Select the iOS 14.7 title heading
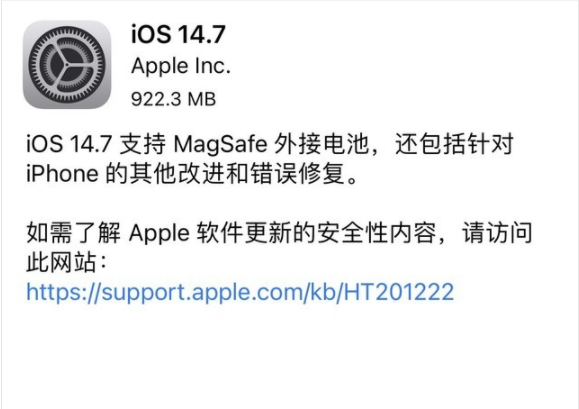The height and width of the screenshot is (409, 579). (x=178, y=34)
